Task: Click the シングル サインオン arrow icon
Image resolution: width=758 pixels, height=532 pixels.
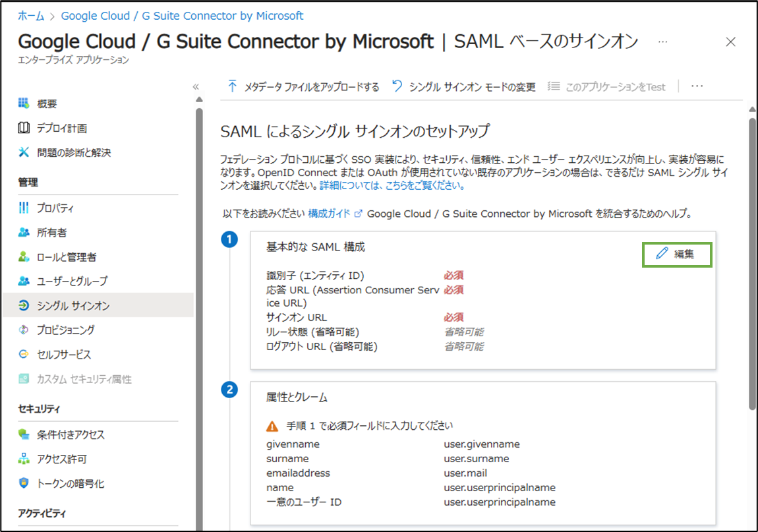Action: click(24, 305)
